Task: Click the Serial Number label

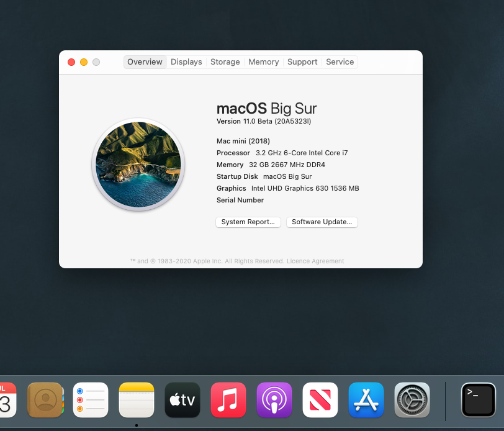Action: pyautogui.click(x=240, y=200)
